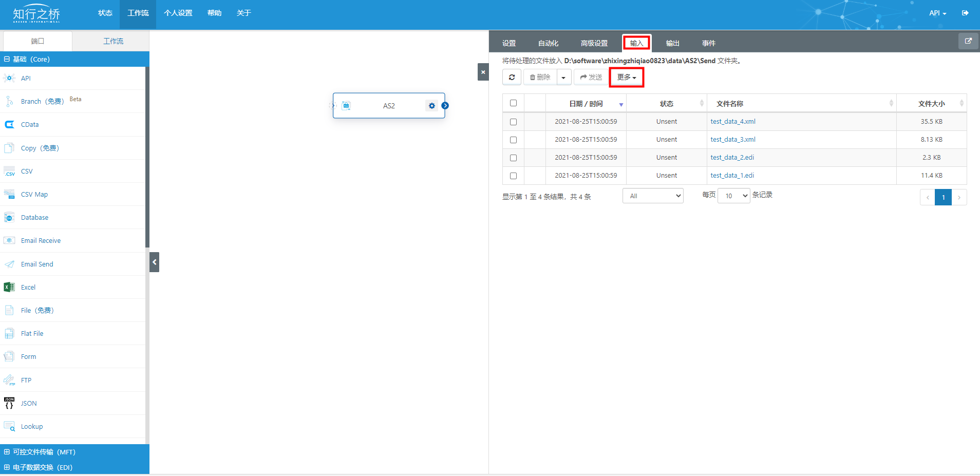Open the records-per-page dropdown
980x476 pixels.
point(734,196)
